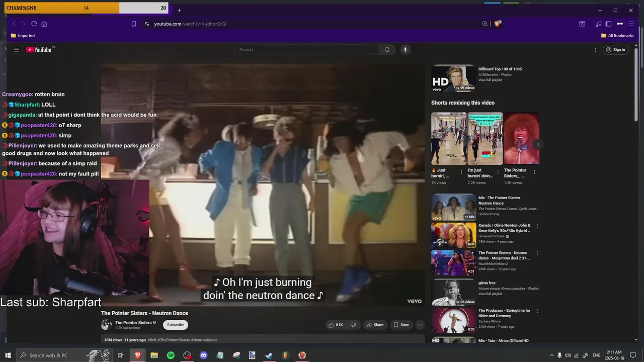Open a new tab with plus button
Image resolution: width=644 pixels, height=362 pixels.
point(179,10)
